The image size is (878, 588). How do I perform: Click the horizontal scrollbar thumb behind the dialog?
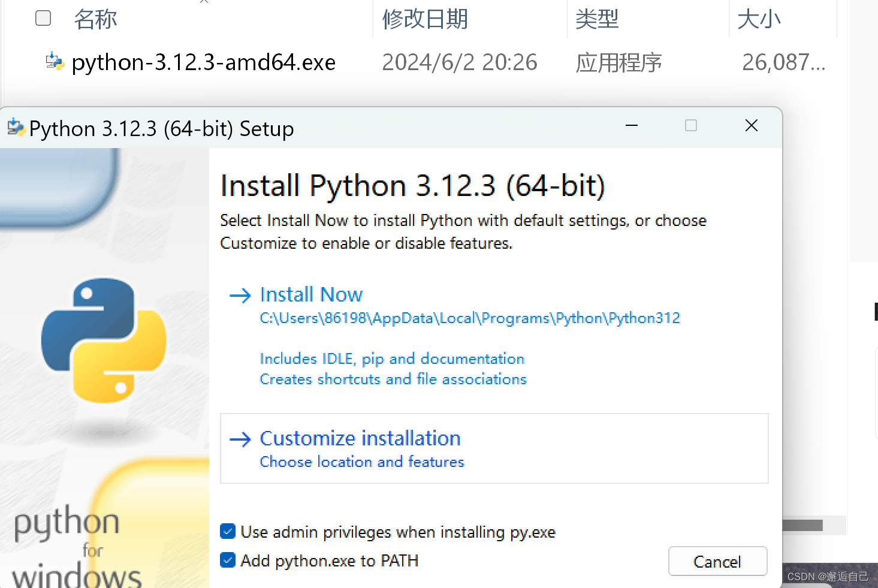(803, 525)
